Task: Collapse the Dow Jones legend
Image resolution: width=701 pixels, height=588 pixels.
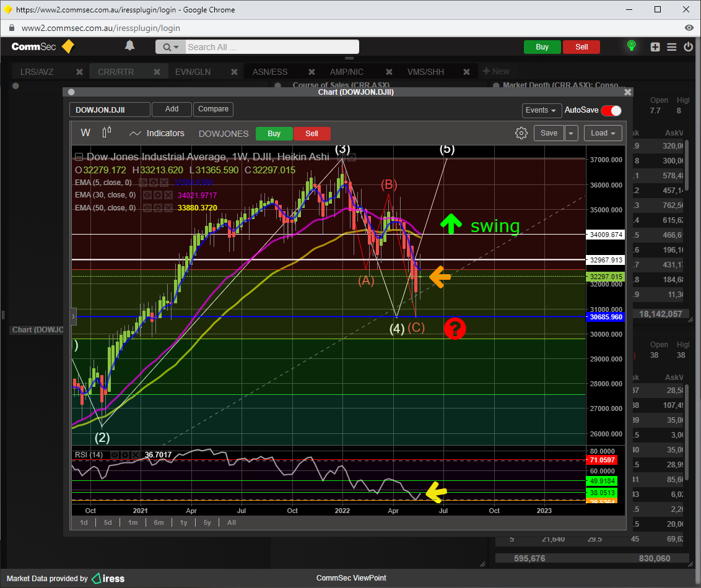Action: point(79,157)
